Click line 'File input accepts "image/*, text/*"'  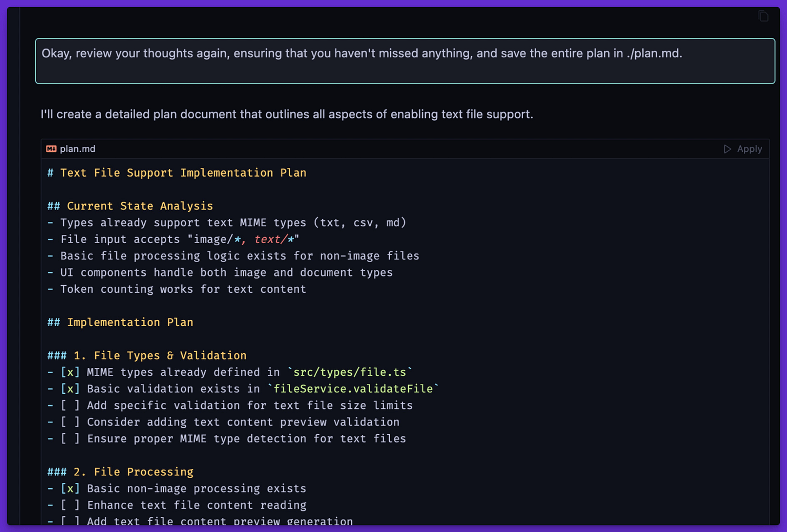click(173, 239)
